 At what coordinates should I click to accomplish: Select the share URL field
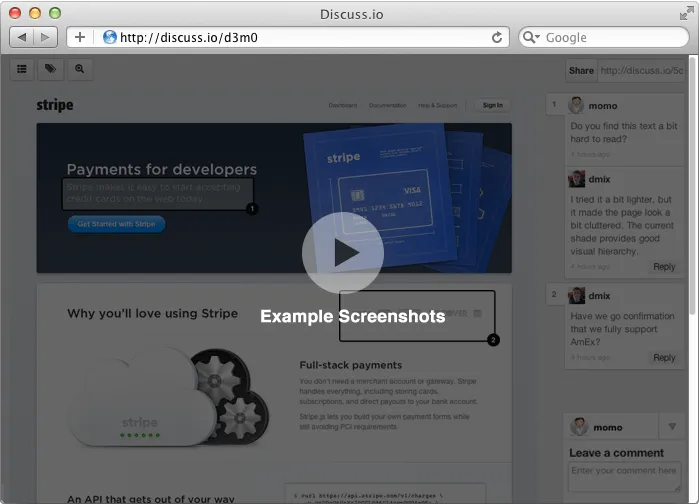[641, 71]
